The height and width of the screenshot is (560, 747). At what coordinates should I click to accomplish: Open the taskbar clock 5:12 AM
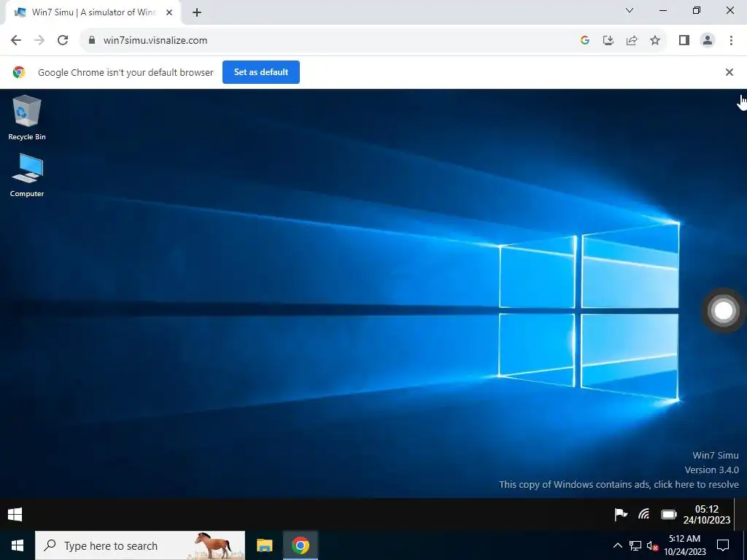pyautogui.click(x=684, y=545)
